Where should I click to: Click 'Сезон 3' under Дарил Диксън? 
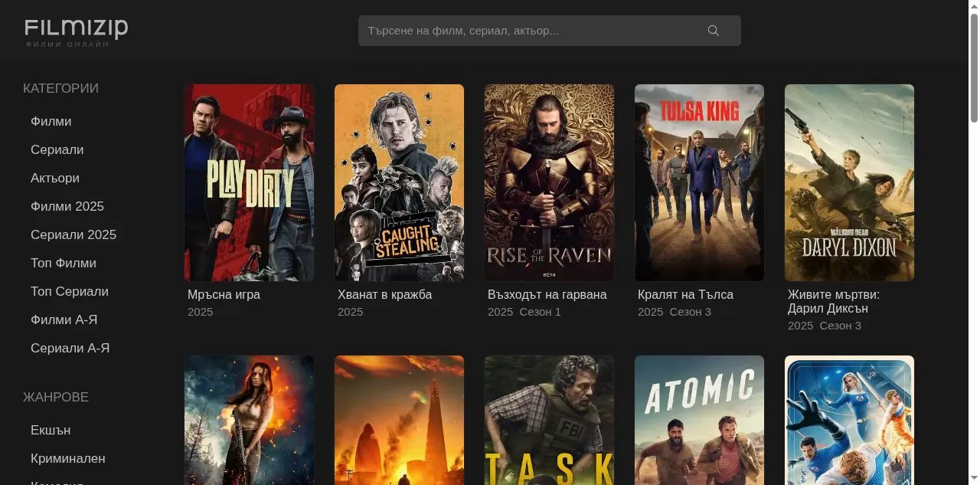(x=841, y=326)
